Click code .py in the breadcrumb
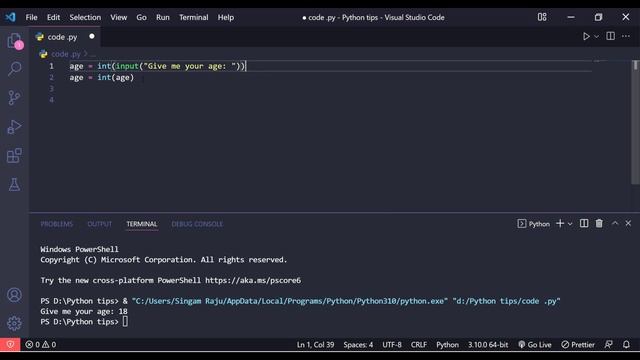Screen dimensions: 640x360 [x=66, y=54]
